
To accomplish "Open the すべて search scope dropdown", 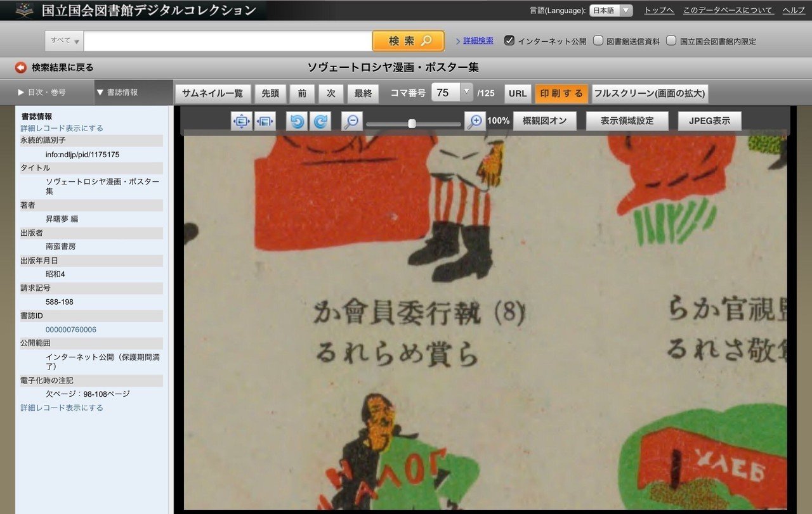I will (x=65, y=41).
